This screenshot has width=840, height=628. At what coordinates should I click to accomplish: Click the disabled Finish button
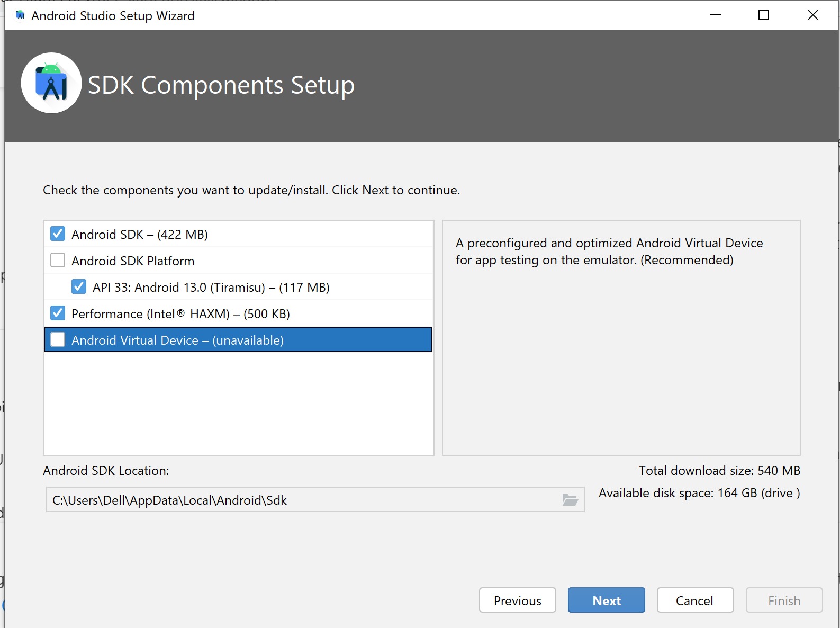(784, 600)
